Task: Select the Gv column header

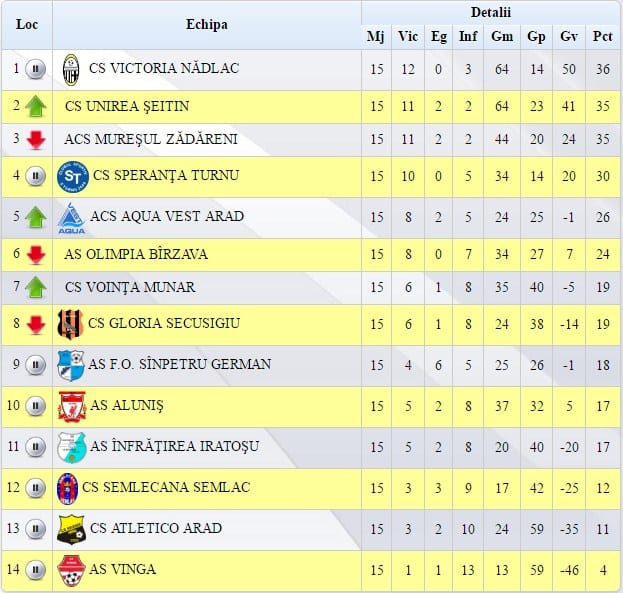Action: click(x=569, y=37)
